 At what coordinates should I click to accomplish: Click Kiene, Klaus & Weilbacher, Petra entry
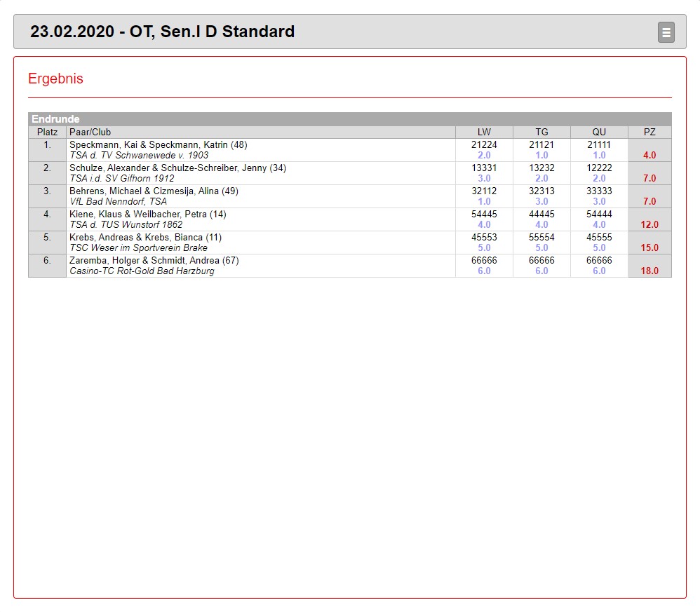147,215
